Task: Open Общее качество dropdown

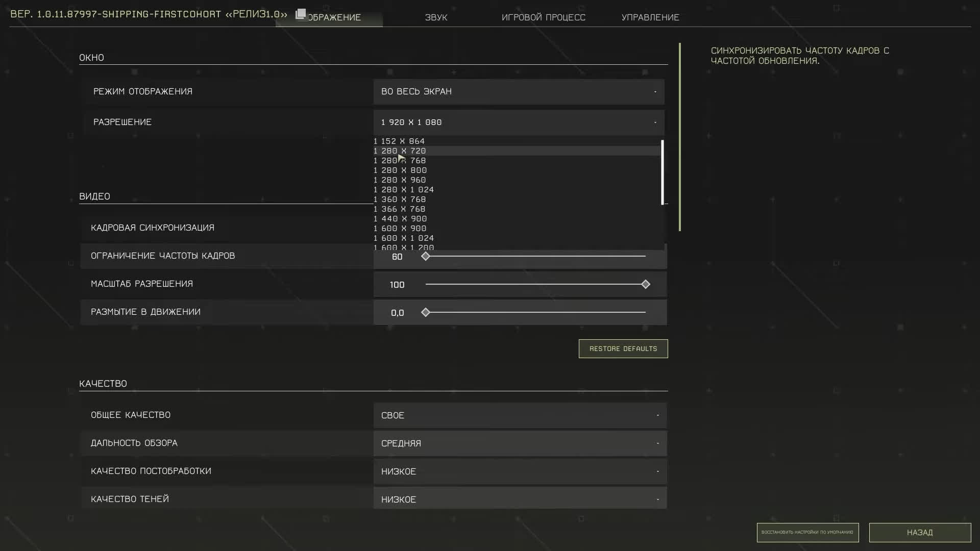Action: coord(520,416)
